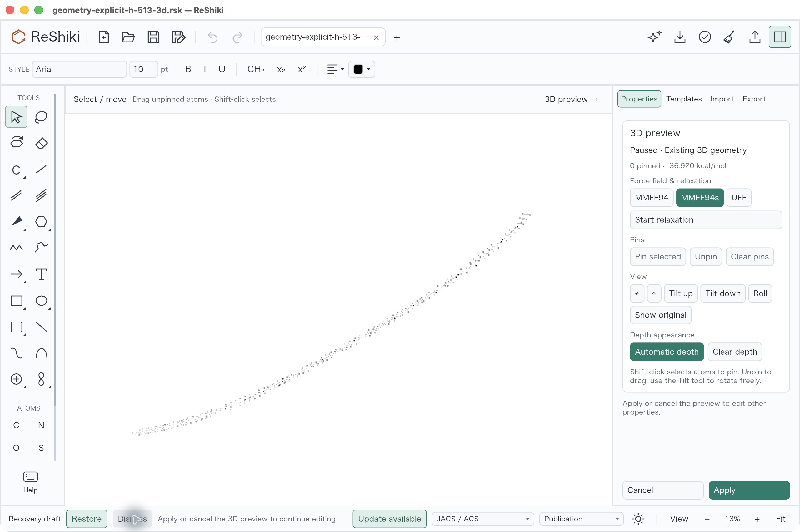The image size is (800, 532).
Task: Open the Properties tab
Action: (639, 99)
